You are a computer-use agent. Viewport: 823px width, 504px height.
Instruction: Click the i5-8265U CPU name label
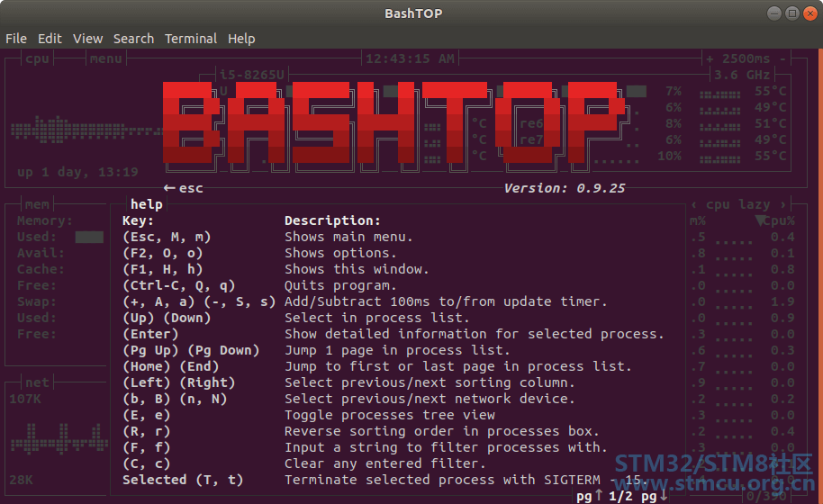(x=252, y=75)
